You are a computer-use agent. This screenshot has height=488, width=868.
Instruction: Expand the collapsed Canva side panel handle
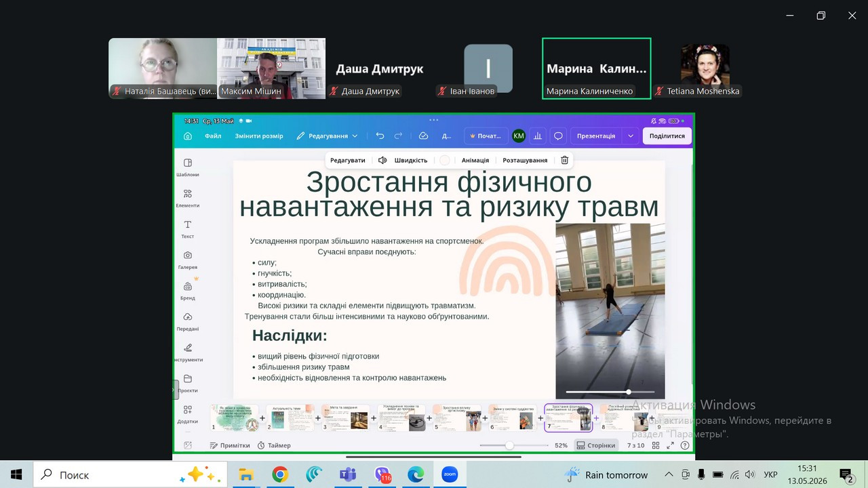coord(176,390)
